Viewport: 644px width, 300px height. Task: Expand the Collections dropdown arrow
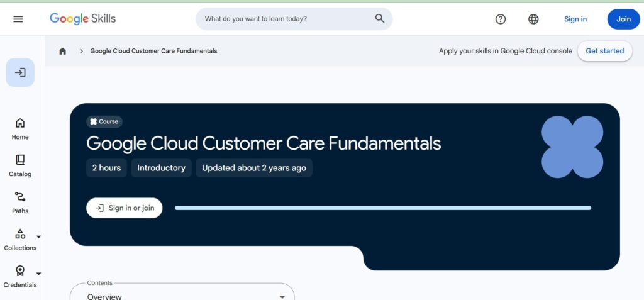38,236
